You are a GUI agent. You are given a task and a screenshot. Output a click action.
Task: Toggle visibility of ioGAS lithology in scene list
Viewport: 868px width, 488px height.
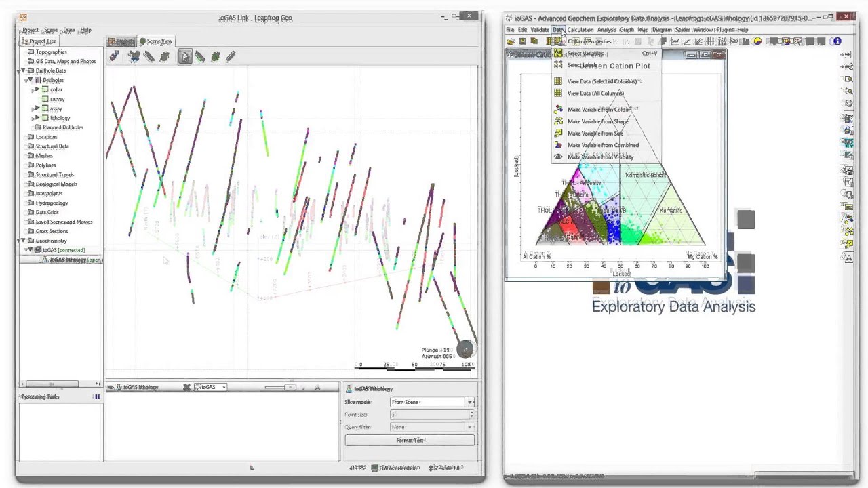(x=111, y=388)
